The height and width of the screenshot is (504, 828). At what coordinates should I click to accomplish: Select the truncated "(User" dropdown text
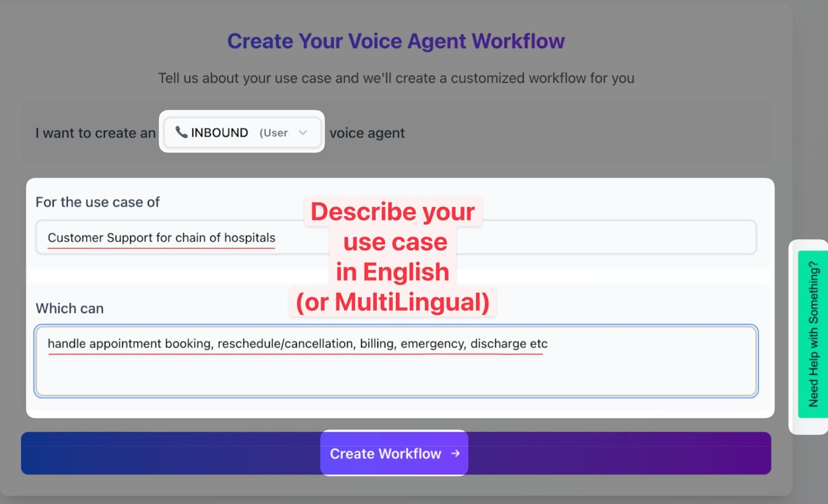274,133
